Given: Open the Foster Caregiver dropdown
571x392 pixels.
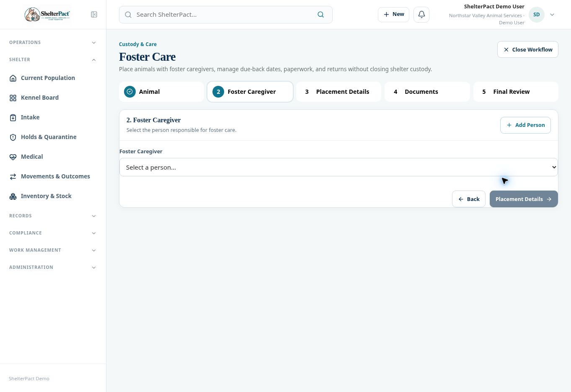Looking at the screenshot, I should [338, 167].
